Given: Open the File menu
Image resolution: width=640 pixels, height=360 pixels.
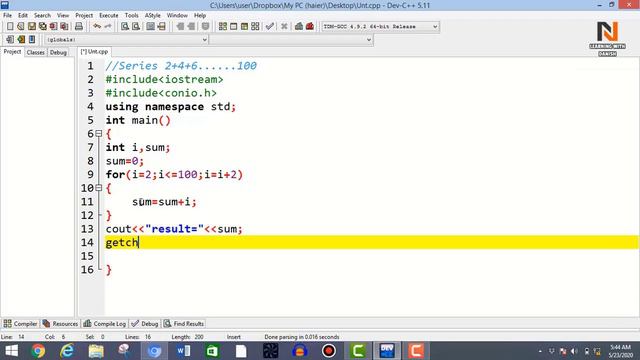Looking at the screenshot, I should [x=7, y=16].
